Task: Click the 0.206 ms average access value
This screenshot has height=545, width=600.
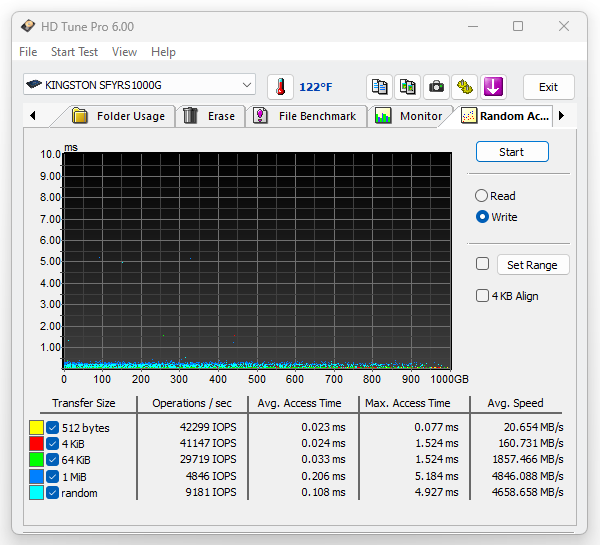Action: [x=323, y=476]
